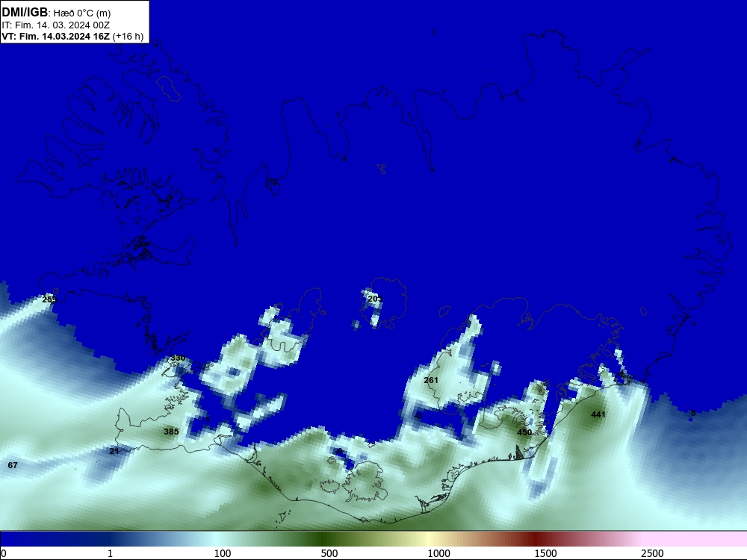Click the 21 value label on the map
The width and height of the screenshot is (747, 560).
(x=114, y=451)
